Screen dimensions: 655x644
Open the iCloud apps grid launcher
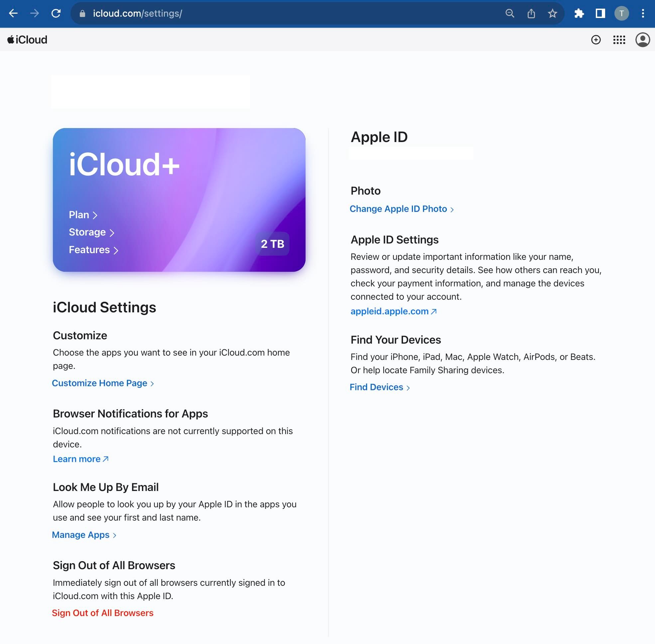click(x=619, y=40)
